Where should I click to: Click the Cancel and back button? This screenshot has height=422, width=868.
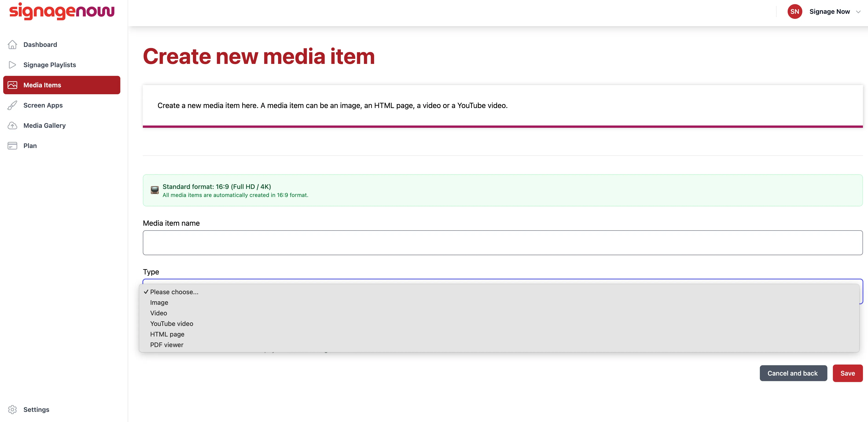click(793, 374)
